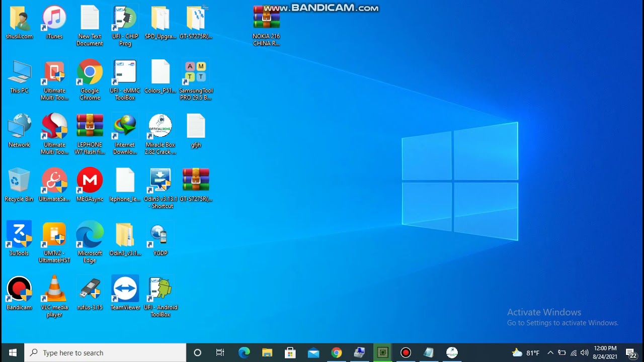Select the VLC media player shortcut

(54, 298)
